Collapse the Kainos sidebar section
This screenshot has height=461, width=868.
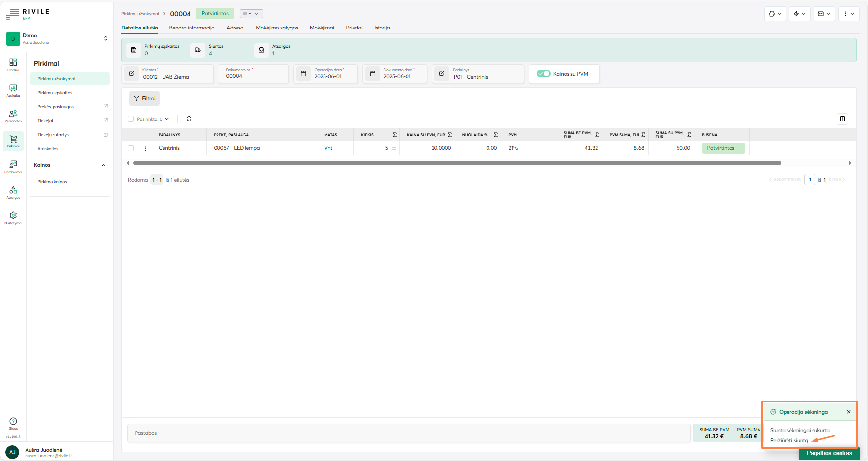click(103, 165)
